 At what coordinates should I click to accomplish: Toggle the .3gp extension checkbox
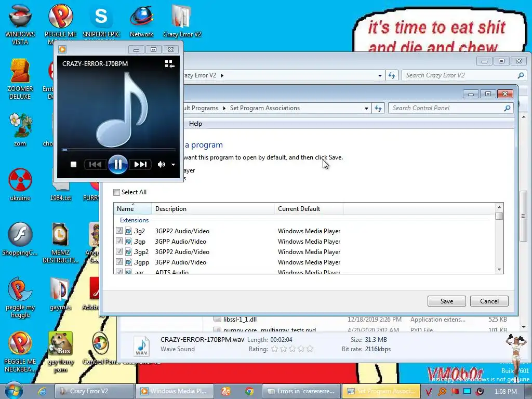pos(119,241)
